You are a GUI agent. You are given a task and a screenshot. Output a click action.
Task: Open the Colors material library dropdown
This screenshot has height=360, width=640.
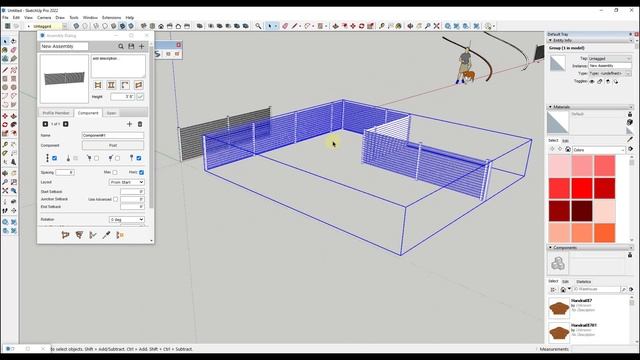pos(599,150)
